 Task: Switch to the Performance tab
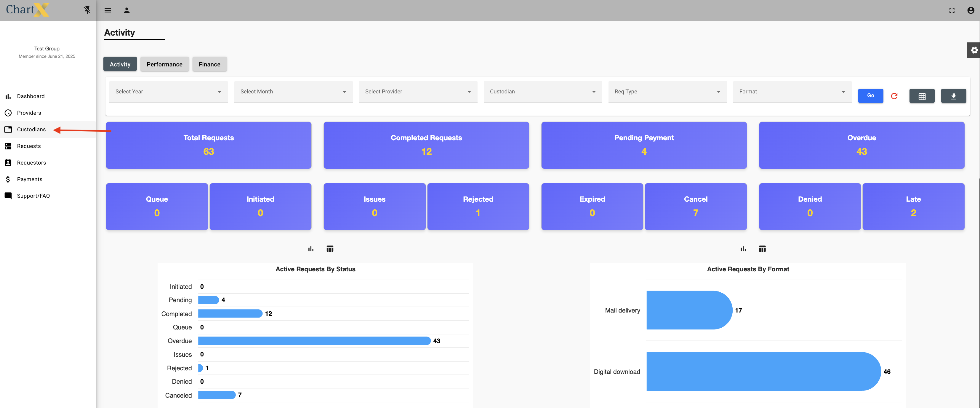point(164,64)
